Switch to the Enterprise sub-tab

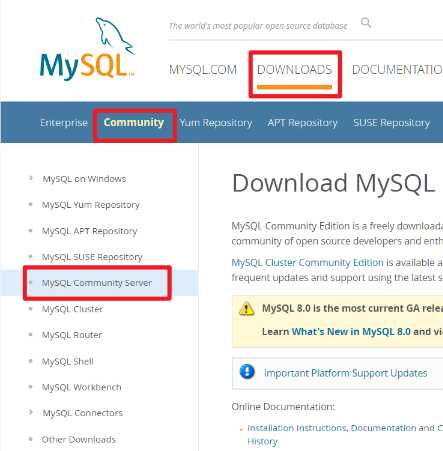pyautogui.click(x=64, y=123)
